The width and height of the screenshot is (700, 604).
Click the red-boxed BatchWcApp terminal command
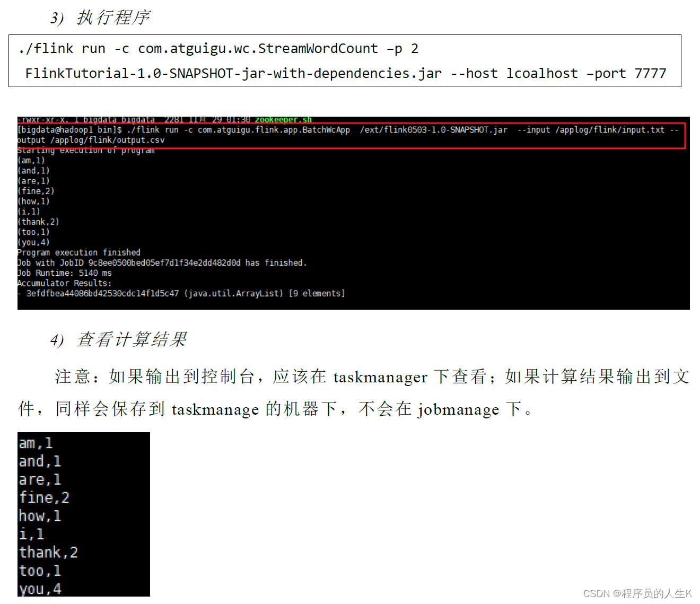[351, 135]
